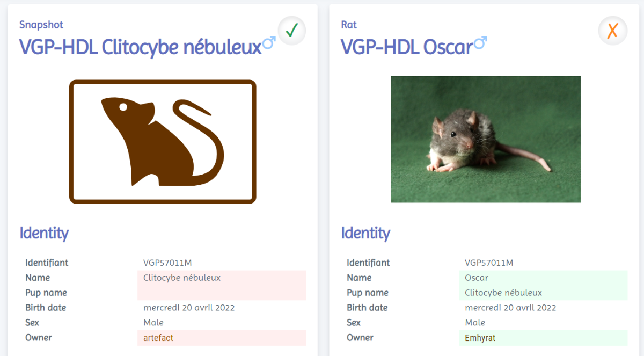Select the highlighted name Oscar in Rat card
644x356 pixels.
[x=477, y=278]
